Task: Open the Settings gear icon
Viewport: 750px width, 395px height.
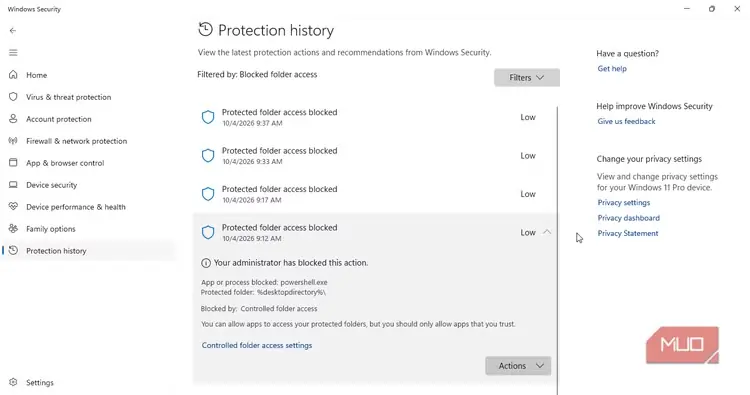Action: pyautogui.click(x=13, y=382)
